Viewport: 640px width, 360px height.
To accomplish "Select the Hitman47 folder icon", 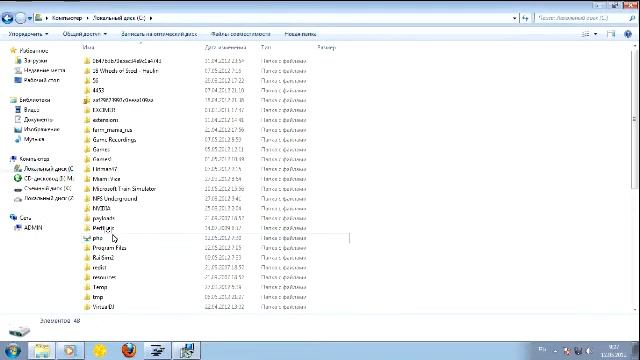I will point(87,169).
